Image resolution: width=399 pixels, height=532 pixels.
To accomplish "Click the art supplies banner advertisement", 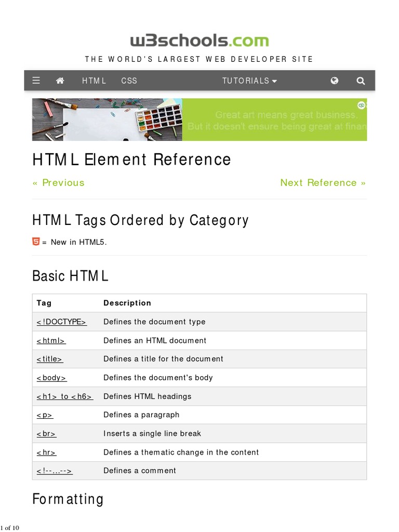I will 199,119.
